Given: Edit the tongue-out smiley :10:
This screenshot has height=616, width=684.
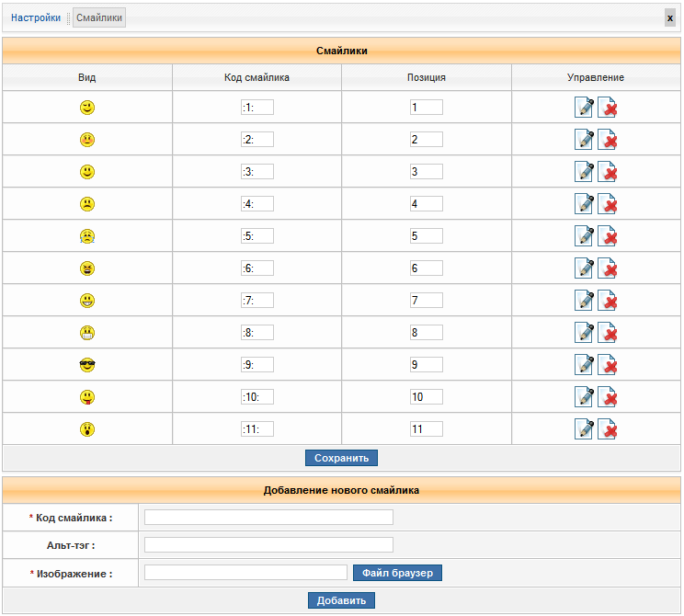Looking at the screenshot, I should pyautogui.click(x=584, y=397).
